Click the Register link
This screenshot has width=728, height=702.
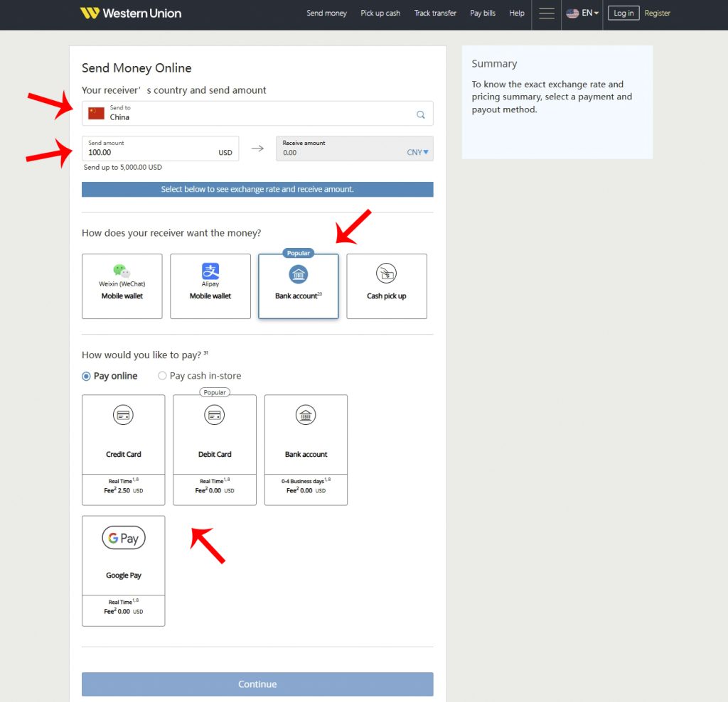click(x=658, y=13)
